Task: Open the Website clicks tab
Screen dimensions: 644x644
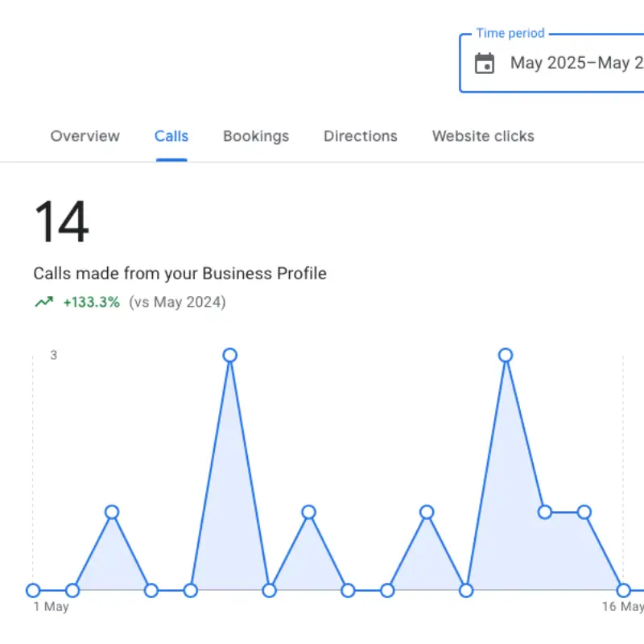Action: [482, 136]
